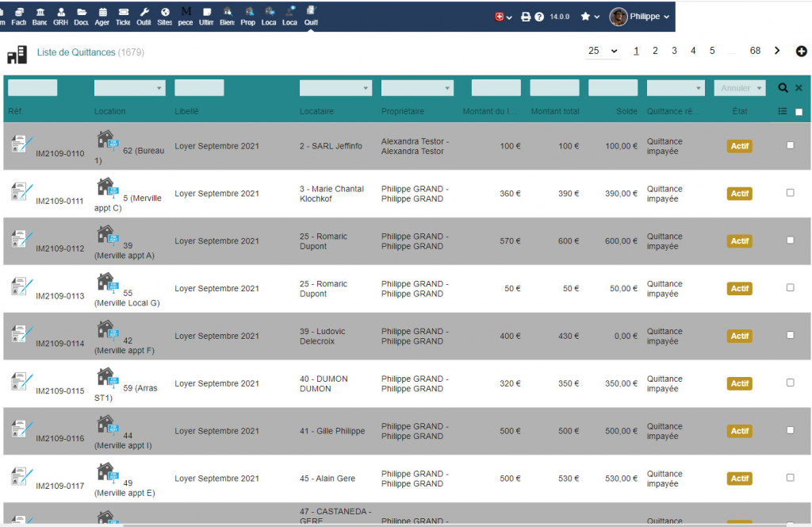Click the Libellé filter input field
The image size is (812, 527).
click(x=199, y=88)
